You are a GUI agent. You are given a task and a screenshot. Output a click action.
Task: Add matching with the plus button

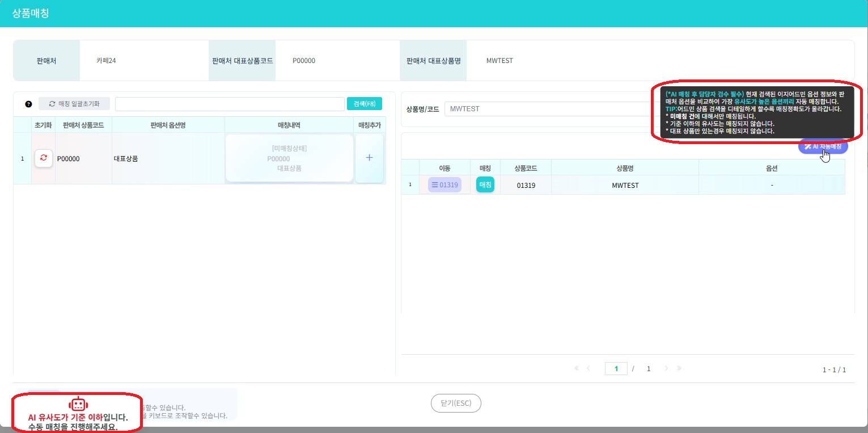(x=369, y=158)
